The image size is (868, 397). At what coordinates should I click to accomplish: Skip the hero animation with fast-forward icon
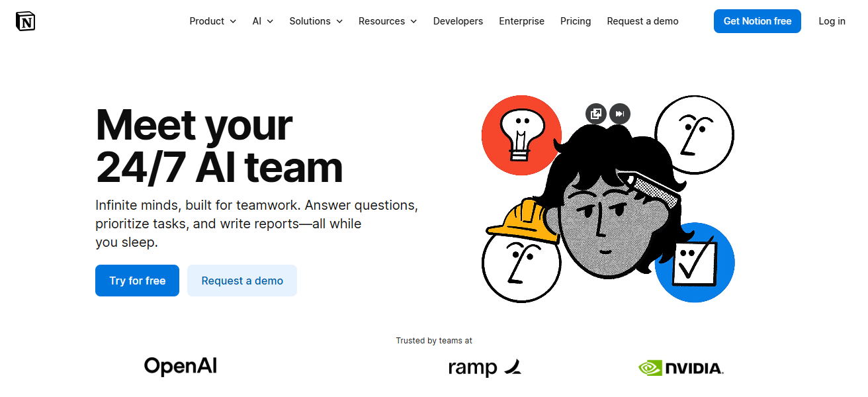(x=620, y=114)
